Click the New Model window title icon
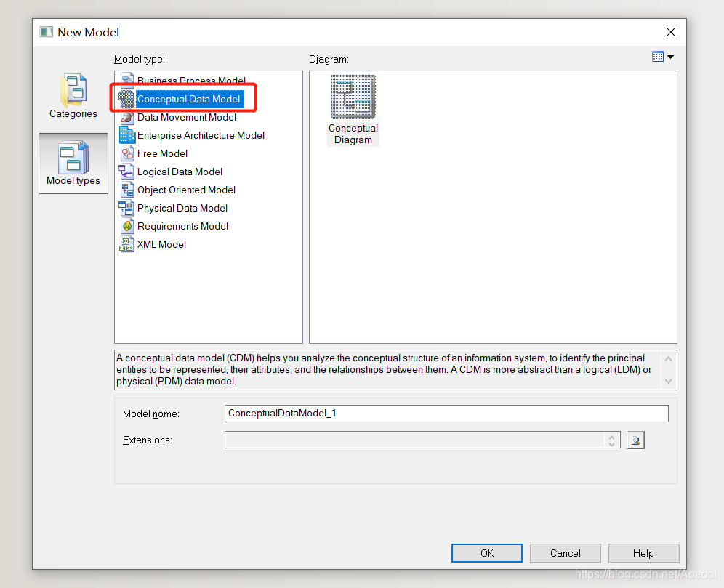724x588 pixels. (47, 32)
